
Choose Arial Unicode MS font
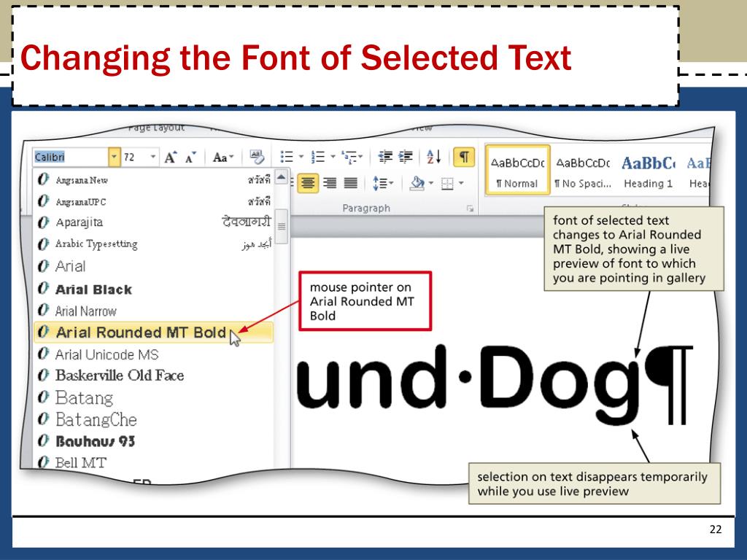coord(153,354)
